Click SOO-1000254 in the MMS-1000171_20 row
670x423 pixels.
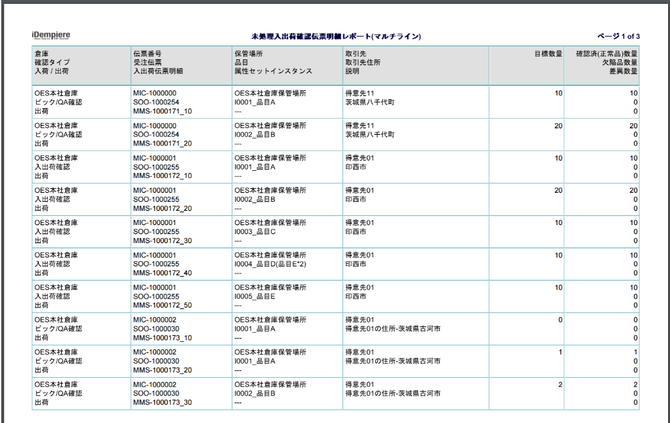click(x=156, y=135)
